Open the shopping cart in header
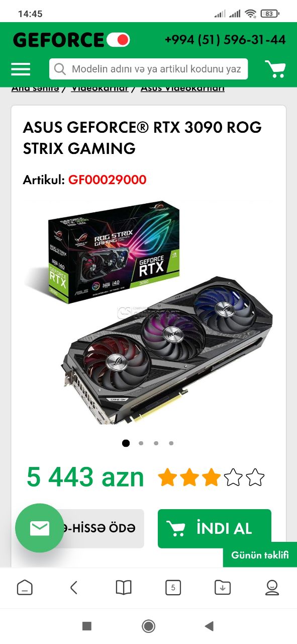The height and width of the screenshot is (644, 297). (275, 69)
